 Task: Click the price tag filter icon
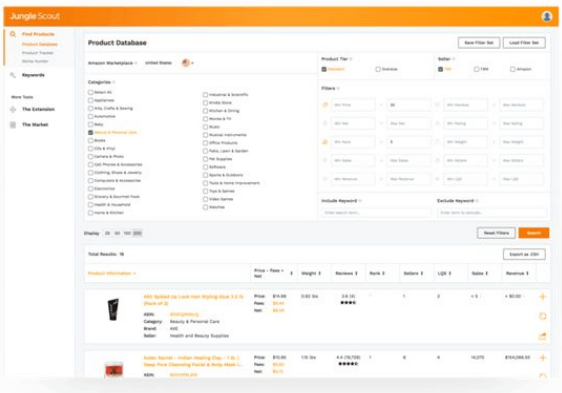tap(325, 105)
